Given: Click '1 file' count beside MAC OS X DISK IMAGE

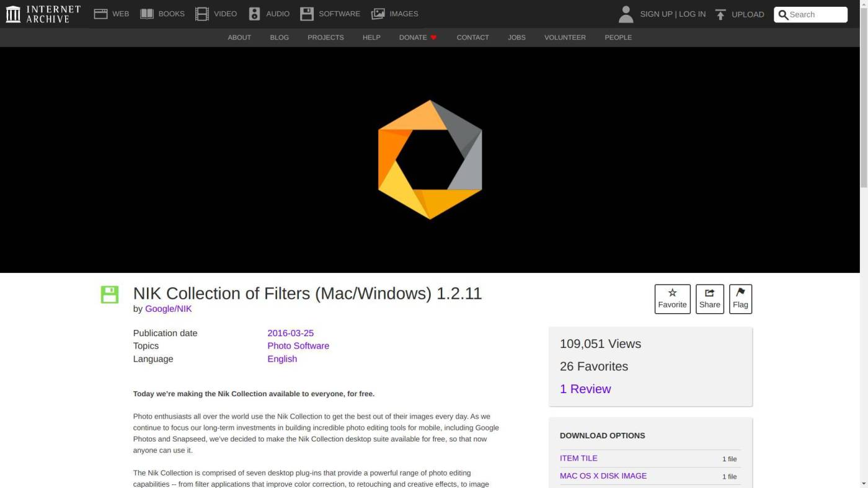Looking at the screenshot, I should [729, 476].
